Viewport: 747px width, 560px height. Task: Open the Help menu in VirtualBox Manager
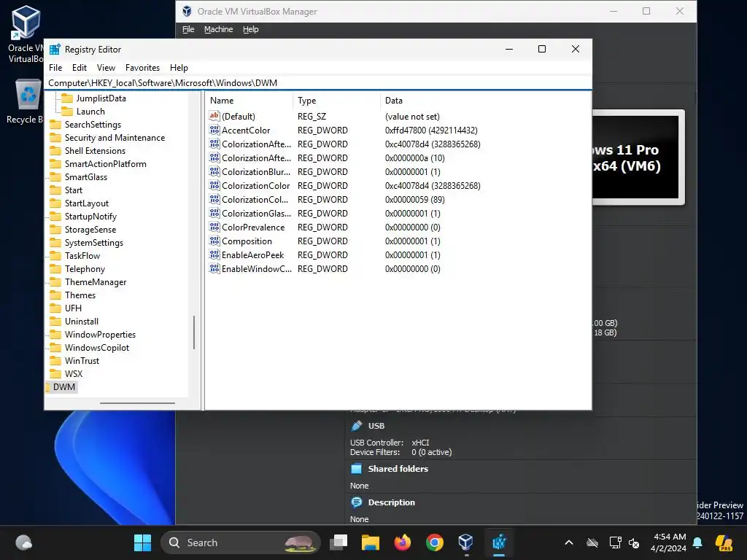click(251, 29)
